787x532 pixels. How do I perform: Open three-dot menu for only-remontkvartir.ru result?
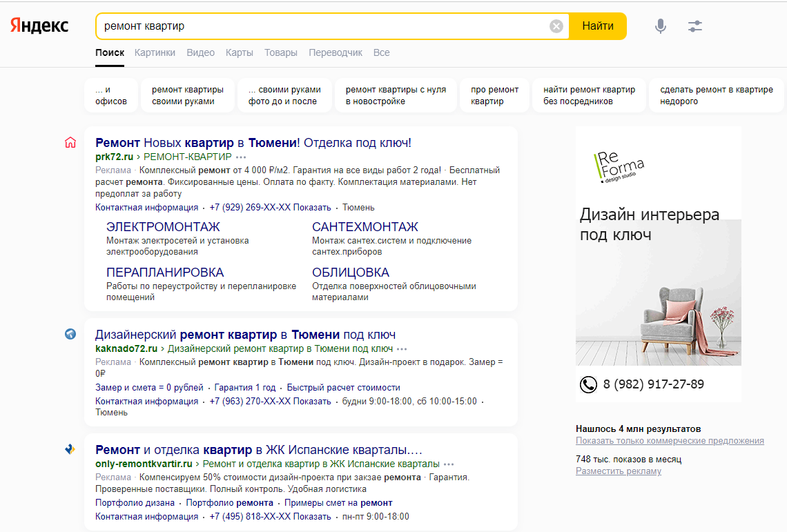click(449, 464)
